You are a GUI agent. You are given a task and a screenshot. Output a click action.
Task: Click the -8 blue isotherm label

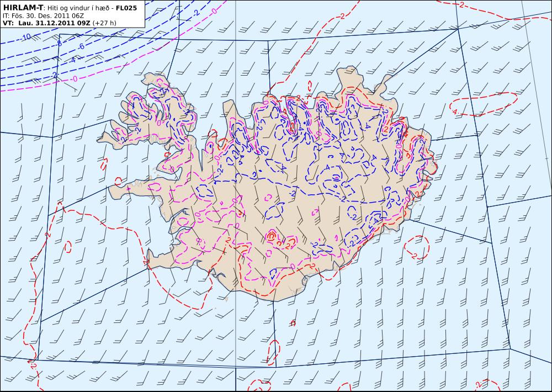pyautogui.click(x=59, y=44)
